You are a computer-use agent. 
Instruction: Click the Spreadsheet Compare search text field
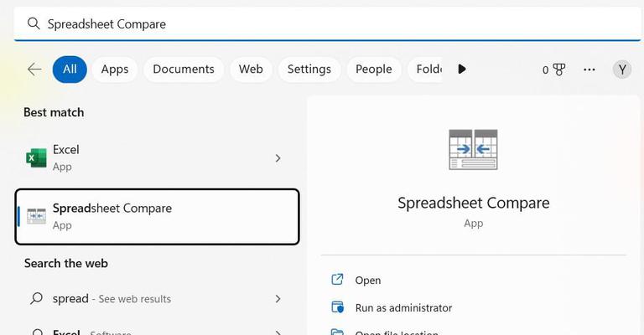click(327, 23)
